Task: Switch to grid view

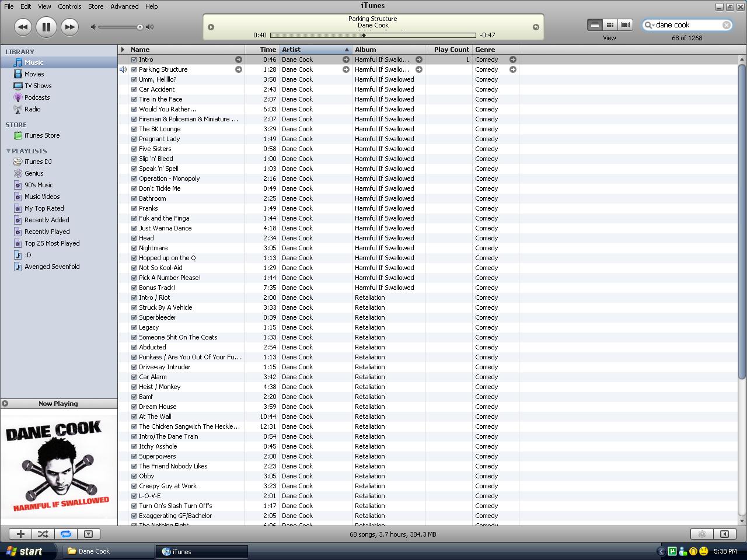Action: pyautogui.click(x=610, y=24)
